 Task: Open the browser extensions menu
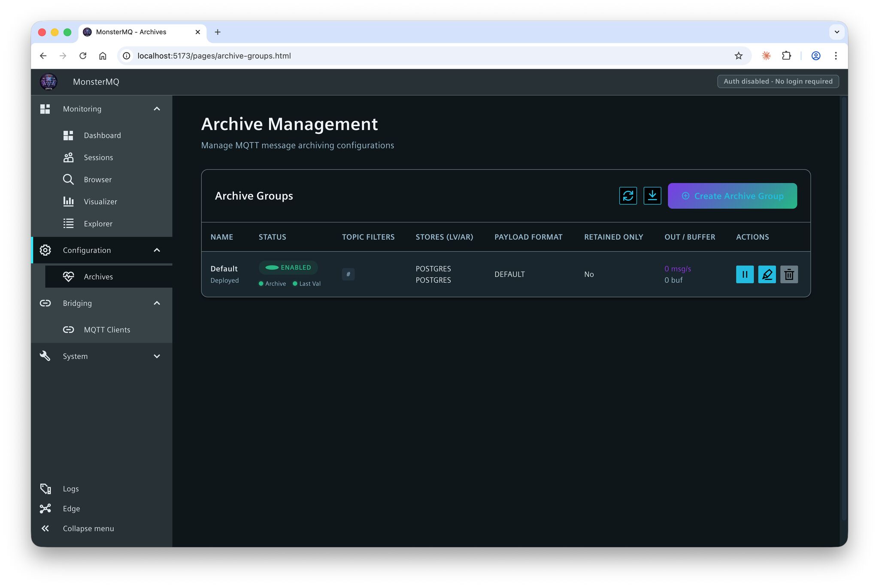(x=786, y=56)
